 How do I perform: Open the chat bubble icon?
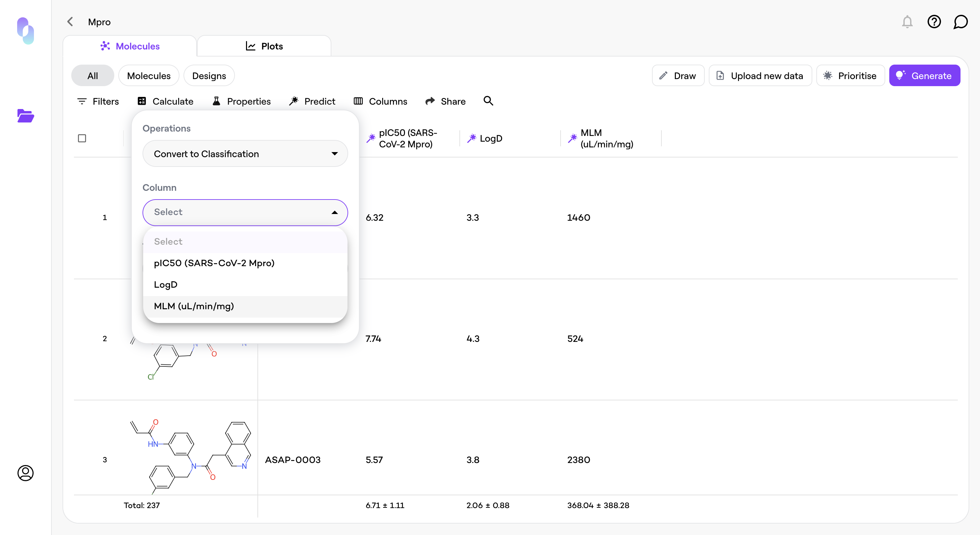[x=960, y=22]
